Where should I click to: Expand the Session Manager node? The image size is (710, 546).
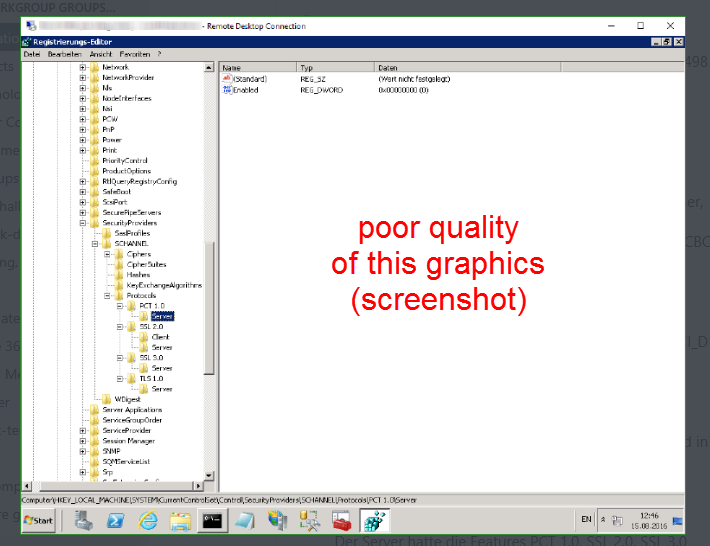point(83,441)
